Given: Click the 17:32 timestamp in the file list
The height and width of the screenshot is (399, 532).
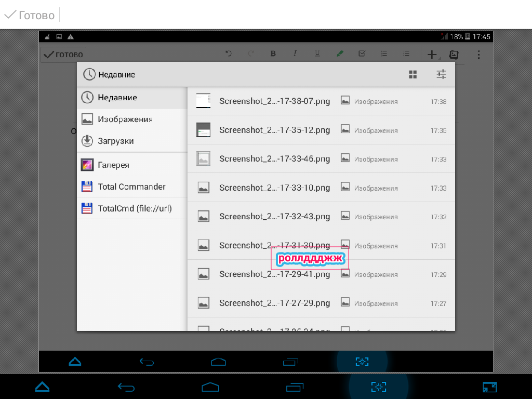Looking at the screenshot, I should (438, 217).
